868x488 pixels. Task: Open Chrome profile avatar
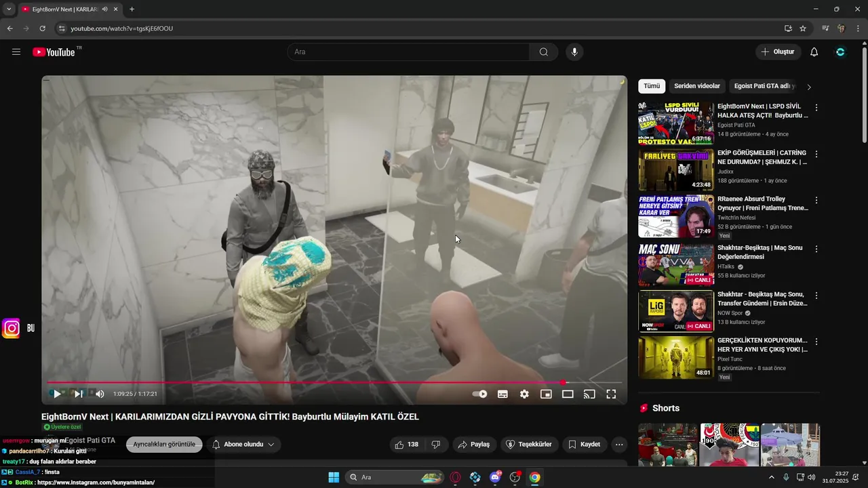coord(842,28)
